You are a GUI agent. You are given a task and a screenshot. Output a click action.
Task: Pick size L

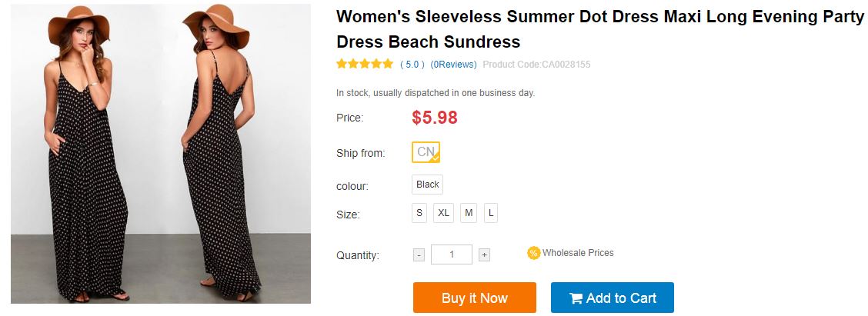click(491, 213)
